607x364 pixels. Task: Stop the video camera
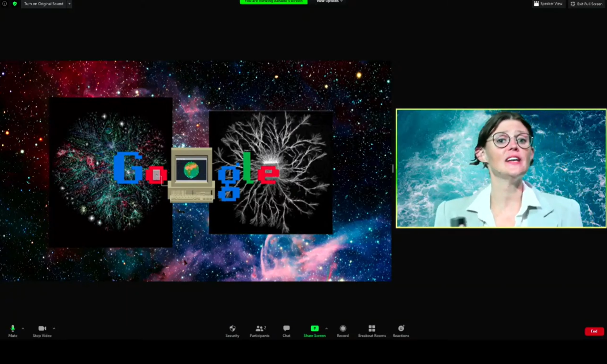(x=42, y=331)
